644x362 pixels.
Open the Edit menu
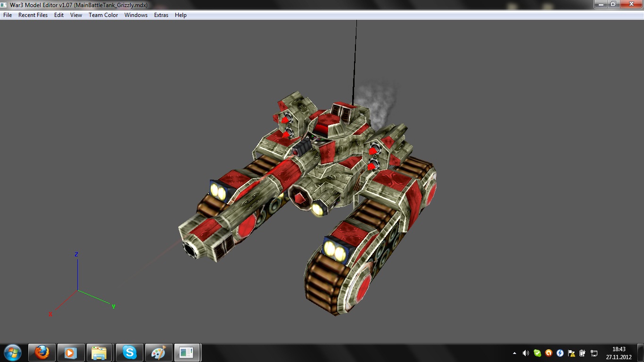[59, 15]
